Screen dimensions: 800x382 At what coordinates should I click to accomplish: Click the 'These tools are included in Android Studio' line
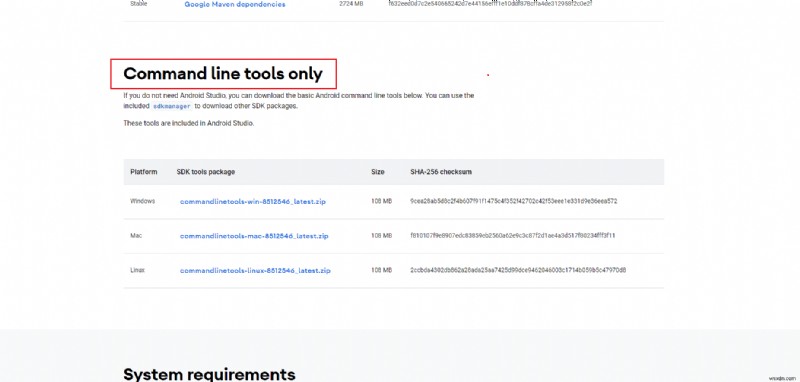tap(188, 123)
